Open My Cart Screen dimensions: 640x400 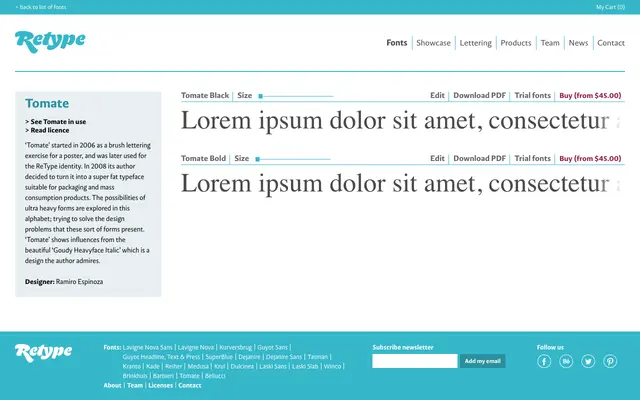[x=610, y=7]
